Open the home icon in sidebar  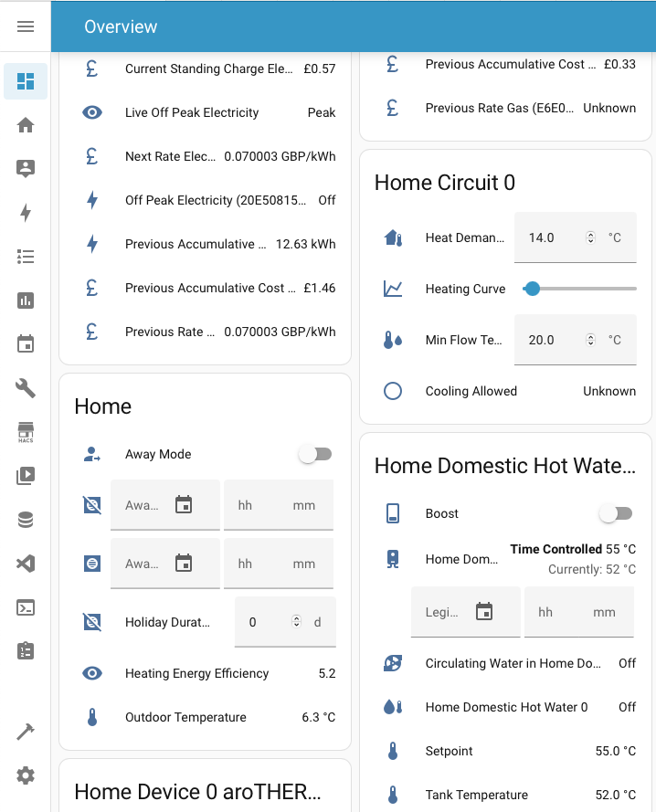tap(26, 125)
